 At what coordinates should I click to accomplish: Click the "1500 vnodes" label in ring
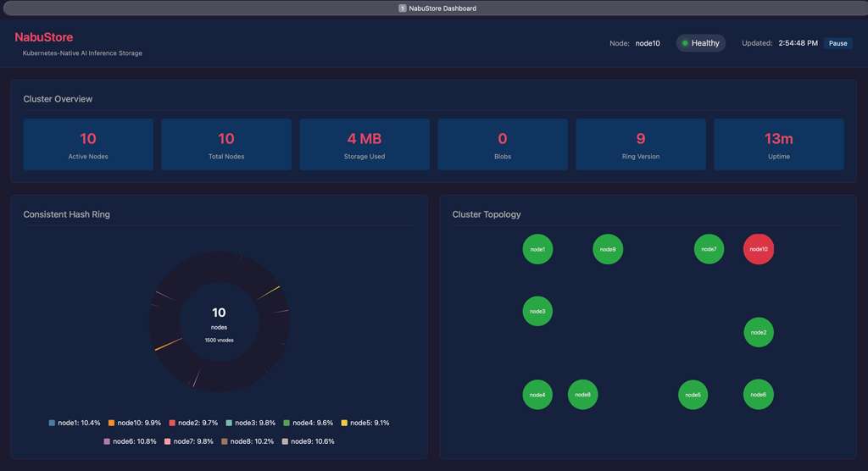(x=220, y=341)
